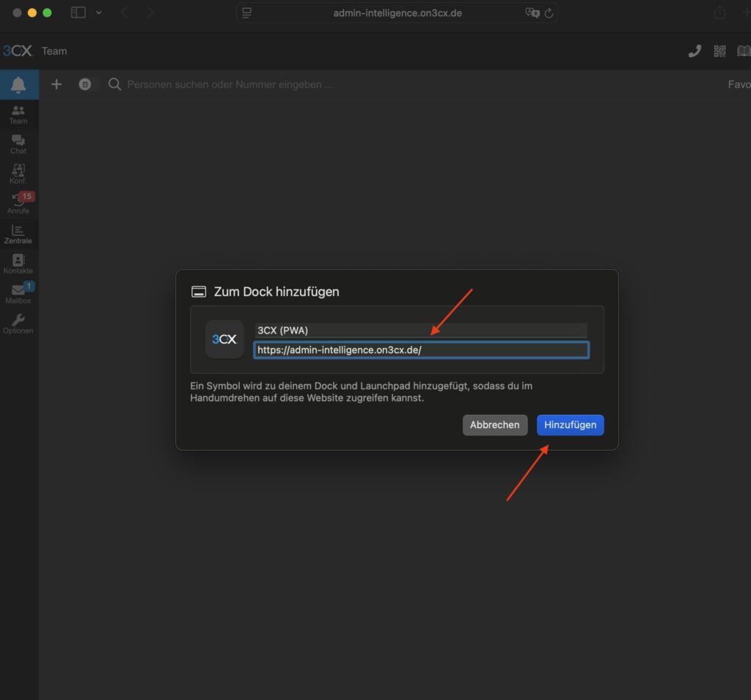Open the book guide icon

pos(744,51)
